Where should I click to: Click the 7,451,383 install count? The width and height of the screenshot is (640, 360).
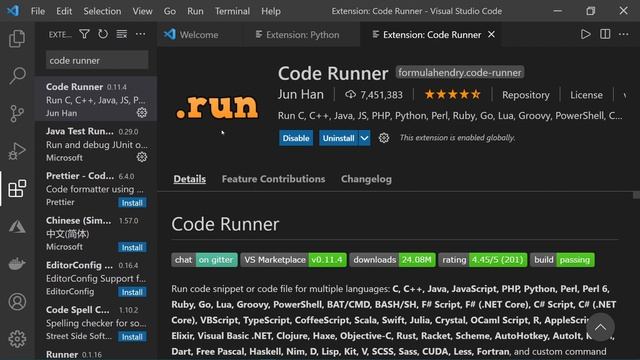374,95
